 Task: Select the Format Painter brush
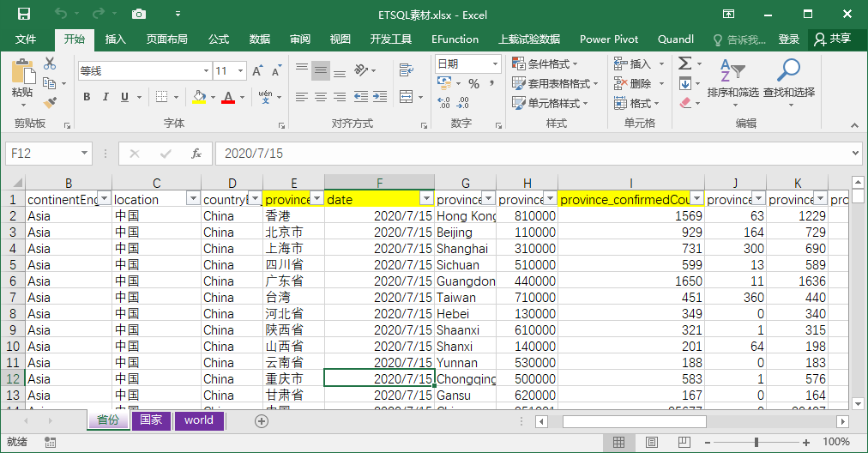click(50, 103)
